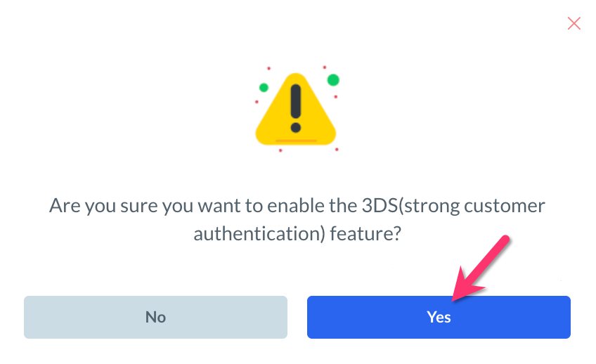
Task: Click the small green dot decoration
Action: pos(264,88)
